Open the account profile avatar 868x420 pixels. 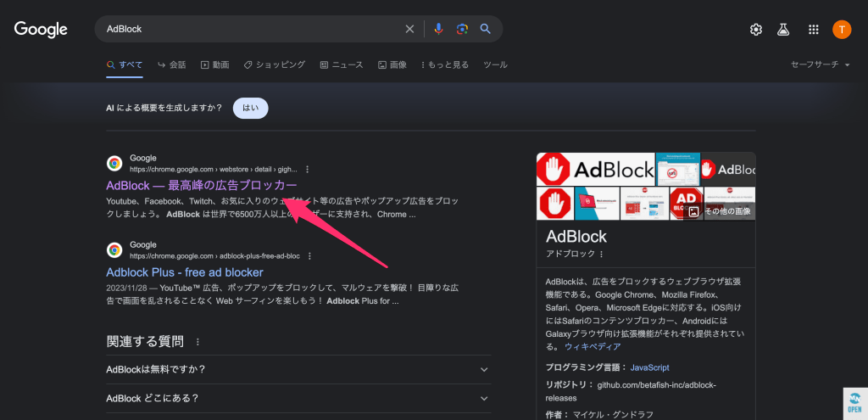point(842,30)
